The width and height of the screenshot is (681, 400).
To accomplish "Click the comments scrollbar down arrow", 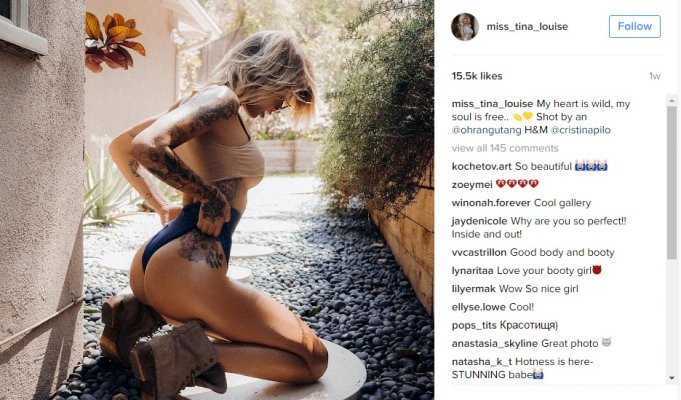I will point(672,378).
